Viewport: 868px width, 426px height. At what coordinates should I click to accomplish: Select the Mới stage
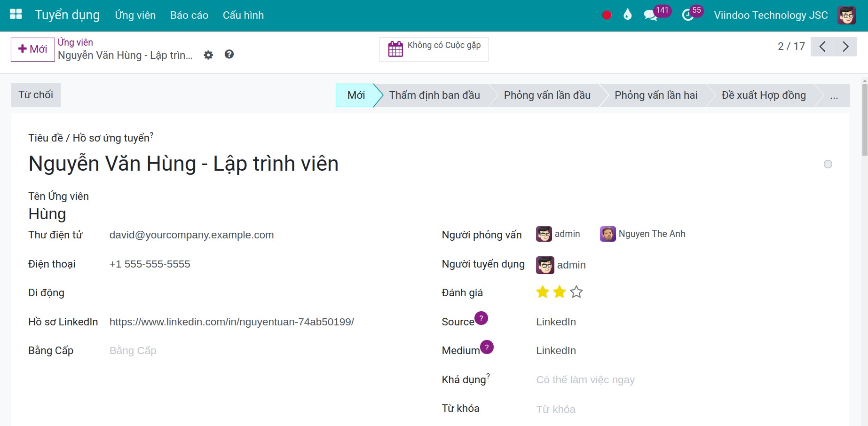[x=356, y=95]
